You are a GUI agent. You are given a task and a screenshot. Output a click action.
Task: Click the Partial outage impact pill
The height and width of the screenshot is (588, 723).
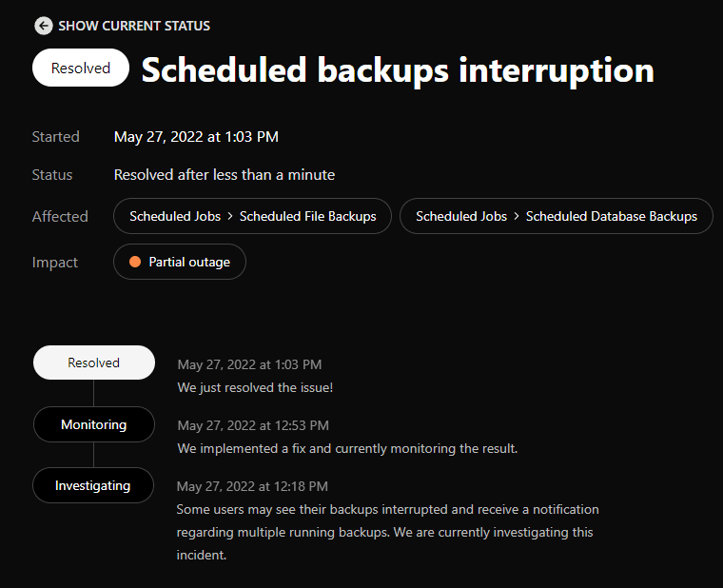(179, 262)
